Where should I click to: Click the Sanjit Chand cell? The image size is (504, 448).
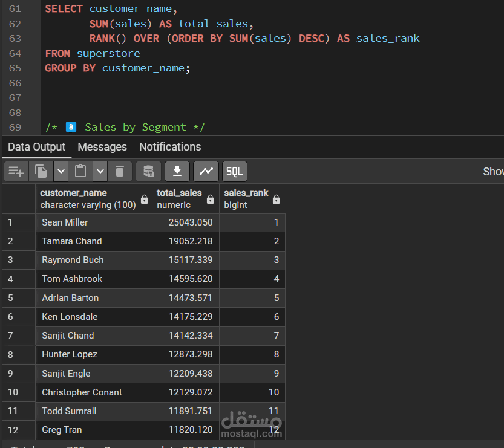tap(94, 336)
